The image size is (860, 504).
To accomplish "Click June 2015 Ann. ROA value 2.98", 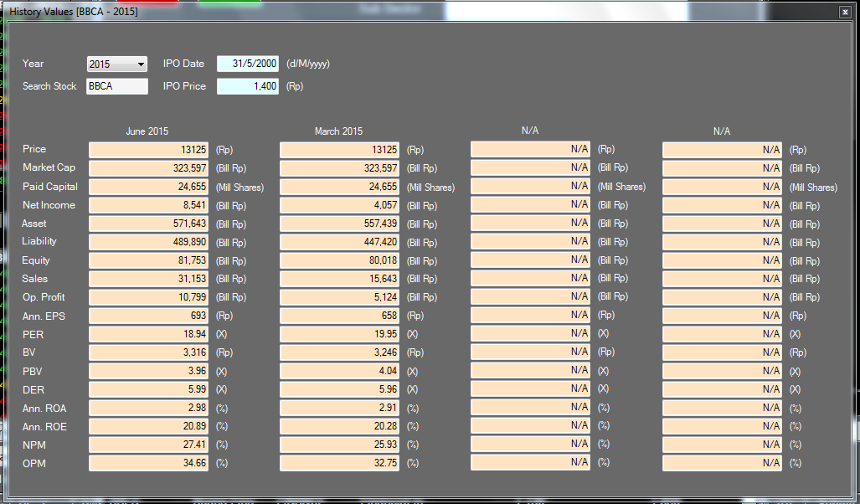I will point(148,408).
